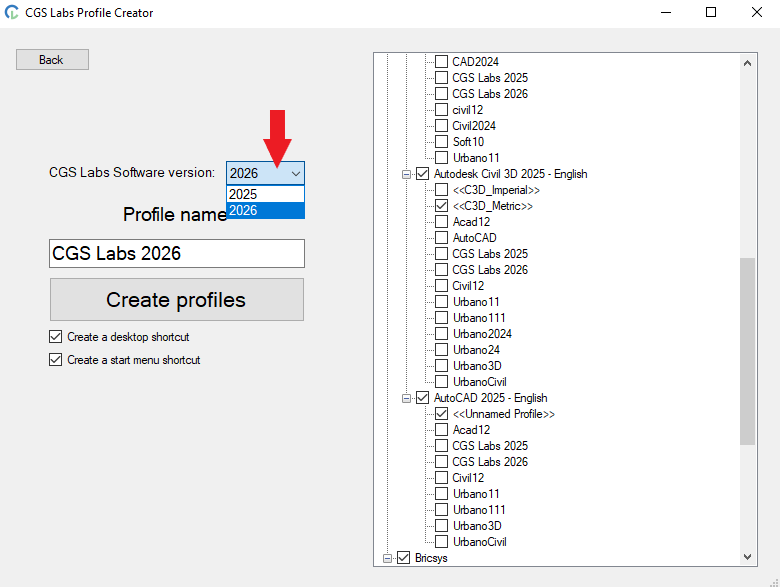780x587 pixels.
Task: Click the Create profiles button
Action: [x=177, y=299]
